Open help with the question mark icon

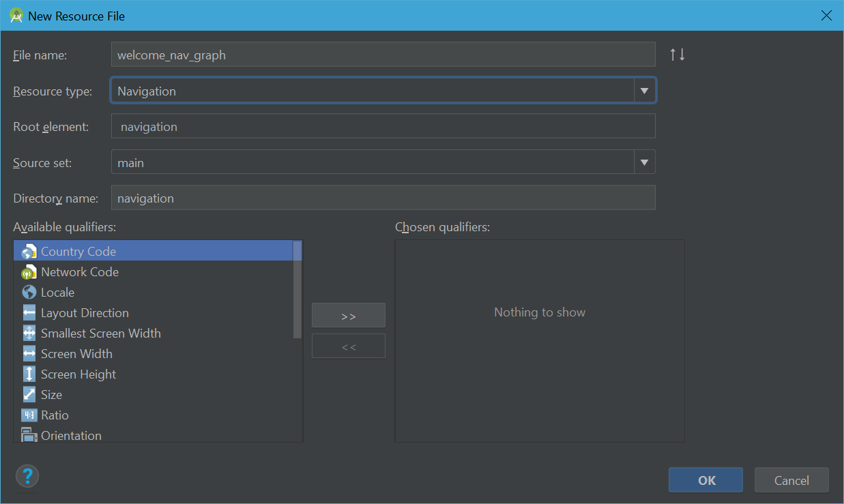tap(27, 476)
